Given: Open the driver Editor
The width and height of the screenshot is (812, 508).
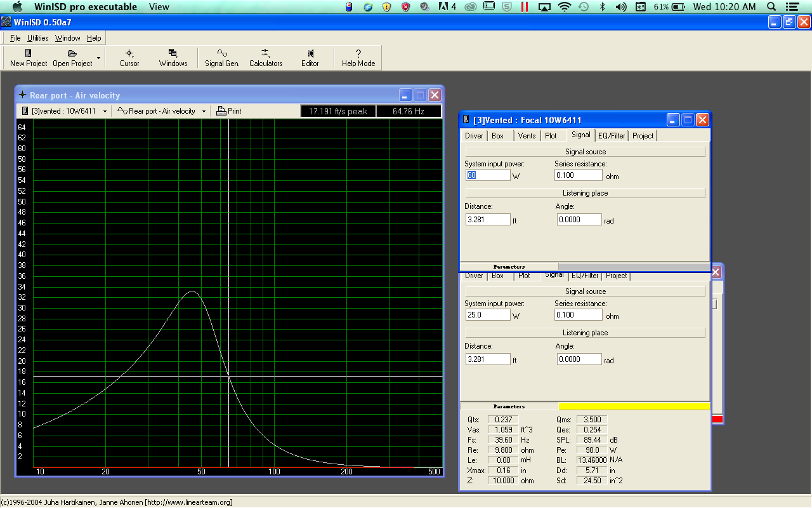Looking at the screenshot, I should click(x=310, y=58).
